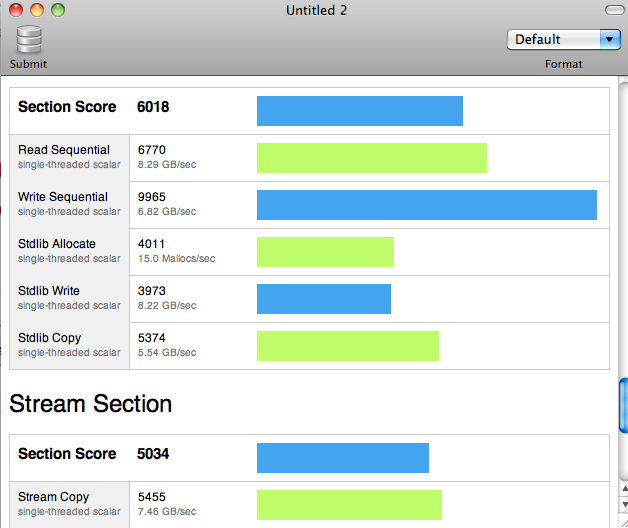Click the 5034 section score value
Screen dimensions: 628x528
153,453
